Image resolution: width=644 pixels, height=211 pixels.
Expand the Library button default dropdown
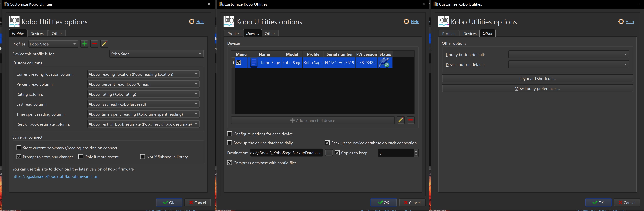[x=569, y=54]
